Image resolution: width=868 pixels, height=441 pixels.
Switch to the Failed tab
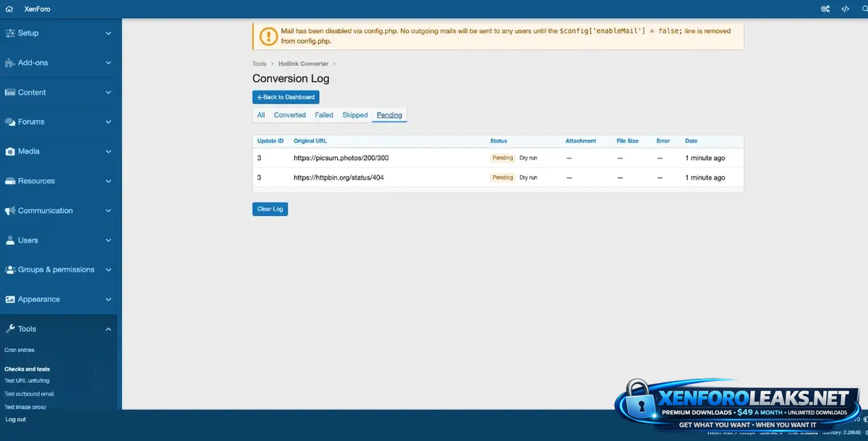pyautogui.click(x=324, y=115)
